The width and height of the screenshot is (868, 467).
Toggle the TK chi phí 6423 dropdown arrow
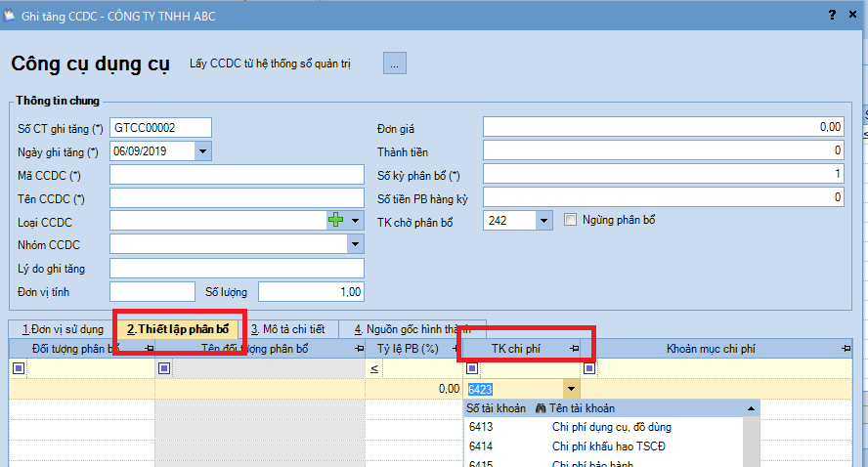click(x=571, y=389)
